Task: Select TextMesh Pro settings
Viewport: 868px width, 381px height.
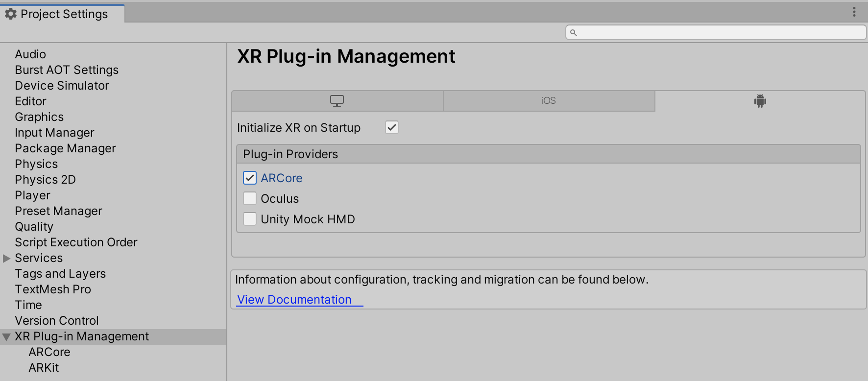Action: click(x=53, y=289)
